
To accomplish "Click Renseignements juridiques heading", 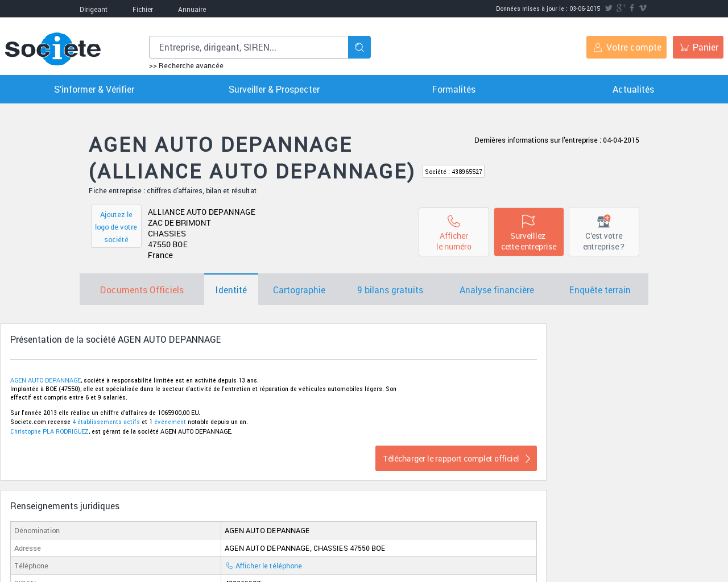I will tap(65, 506).
